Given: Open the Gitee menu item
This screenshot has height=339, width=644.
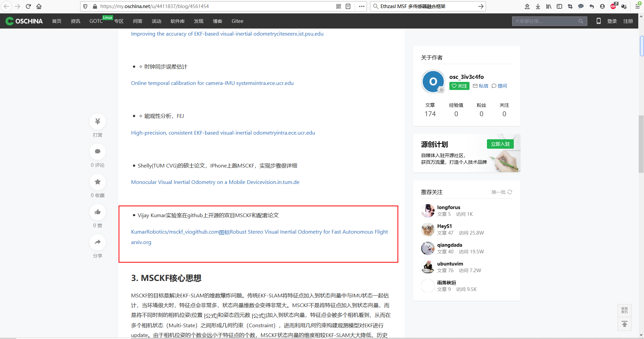Looking at the screenshot, I should pos(237,21).
